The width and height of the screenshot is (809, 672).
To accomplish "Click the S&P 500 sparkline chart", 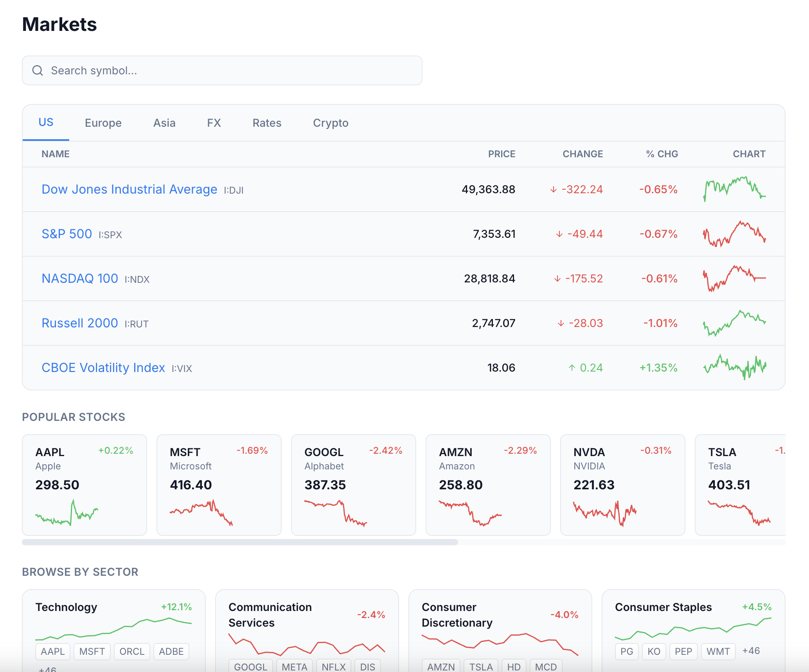I will point(735,234).
